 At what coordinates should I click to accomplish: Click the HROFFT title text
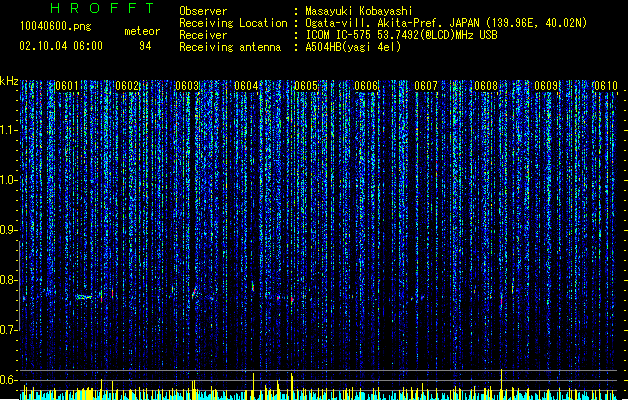point(102,8)
